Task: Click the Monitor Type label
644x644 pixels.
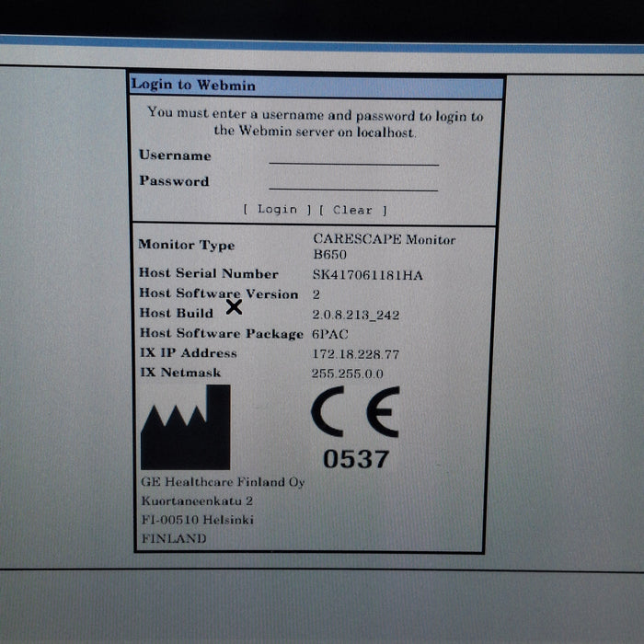Action: coord(187,245)
